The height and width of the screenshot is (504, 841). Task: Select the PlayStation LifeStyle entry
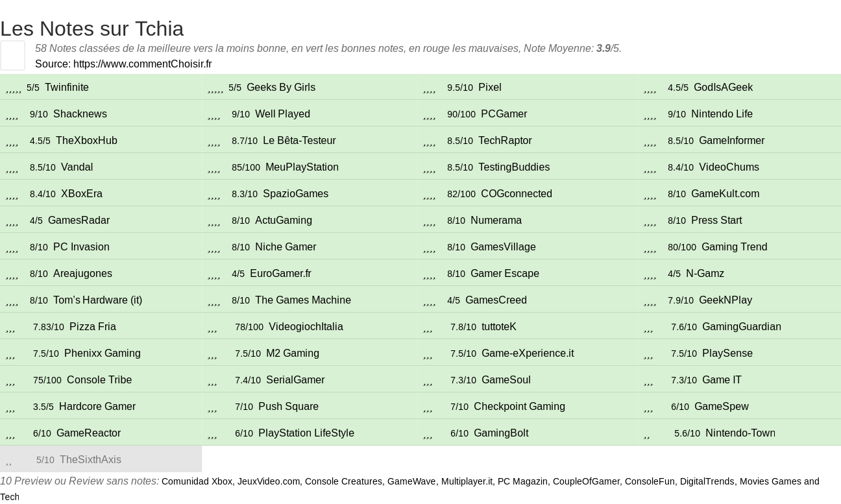click(306, 433)
